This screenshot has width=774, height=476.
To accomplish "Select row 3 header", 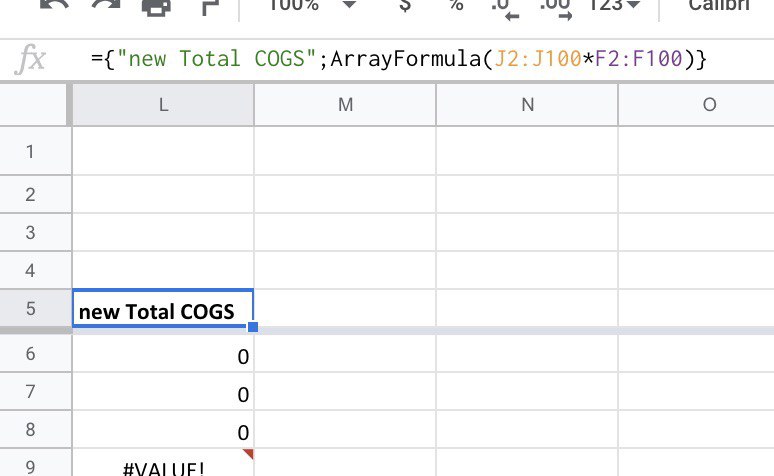I will [30, 232].
